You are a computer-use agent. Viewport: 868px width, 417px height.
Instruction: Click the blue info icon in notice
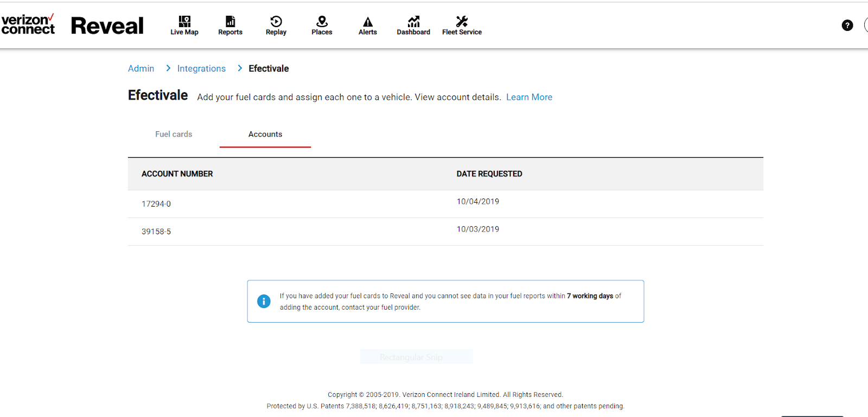pyautogui.click(x=264, y=301)
